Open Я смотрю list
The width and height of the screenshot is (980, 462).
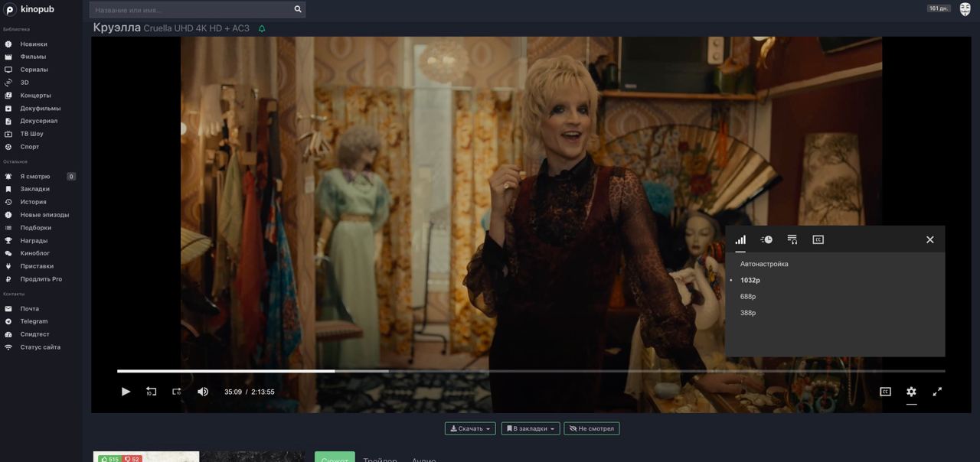tap(35, 177)
